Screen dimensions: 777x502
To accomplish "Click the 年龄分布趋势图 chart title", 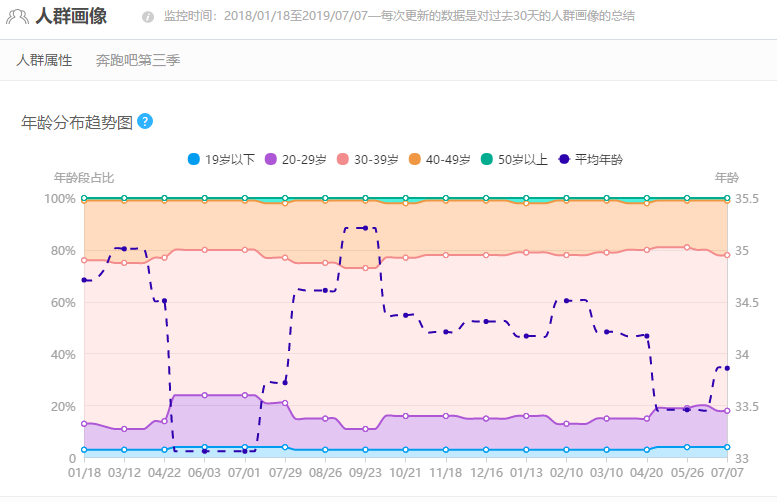I will [x=77, y=122].
